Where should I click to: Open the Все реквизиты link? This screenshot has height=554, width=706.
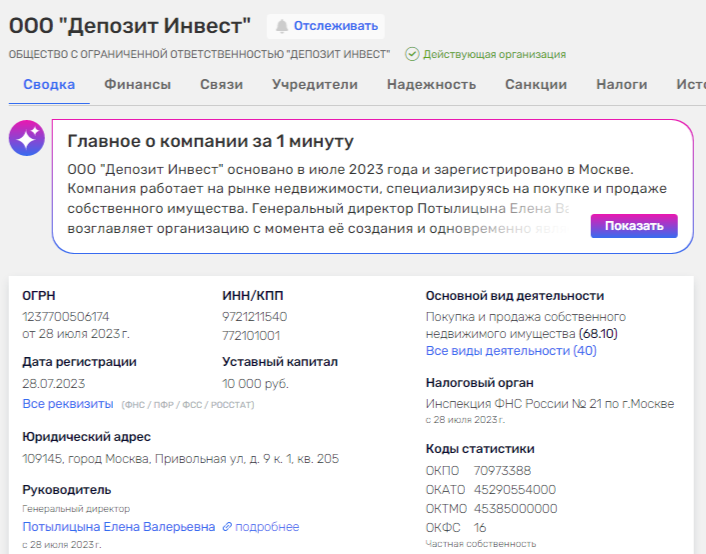[x=68, y=404]
